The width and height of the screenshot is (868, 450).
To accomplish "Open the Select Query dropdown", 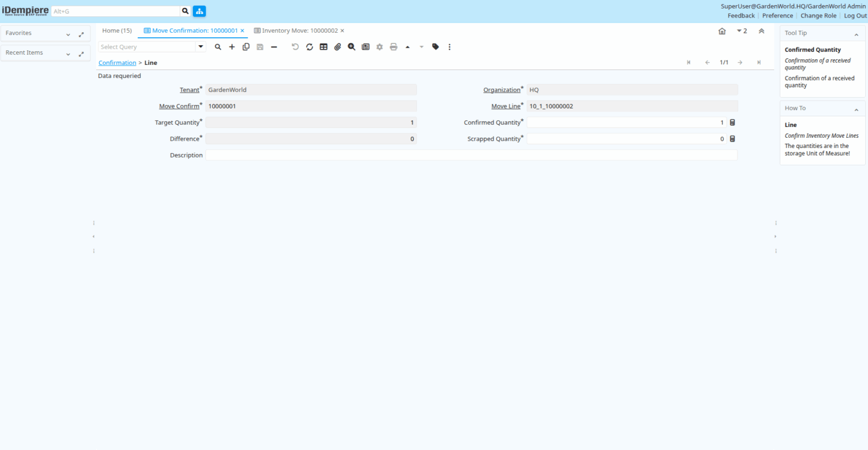I will pos(201,46).
